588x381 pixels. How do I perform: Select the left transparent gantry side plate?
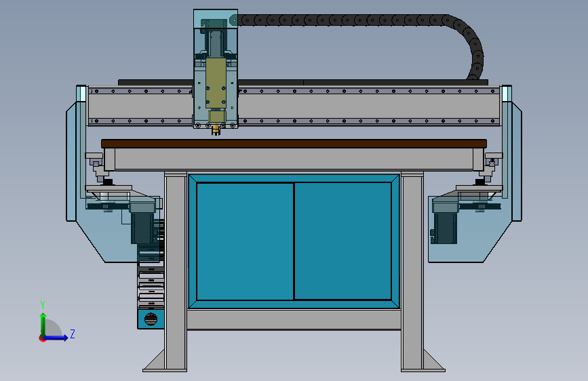point(72,161)
